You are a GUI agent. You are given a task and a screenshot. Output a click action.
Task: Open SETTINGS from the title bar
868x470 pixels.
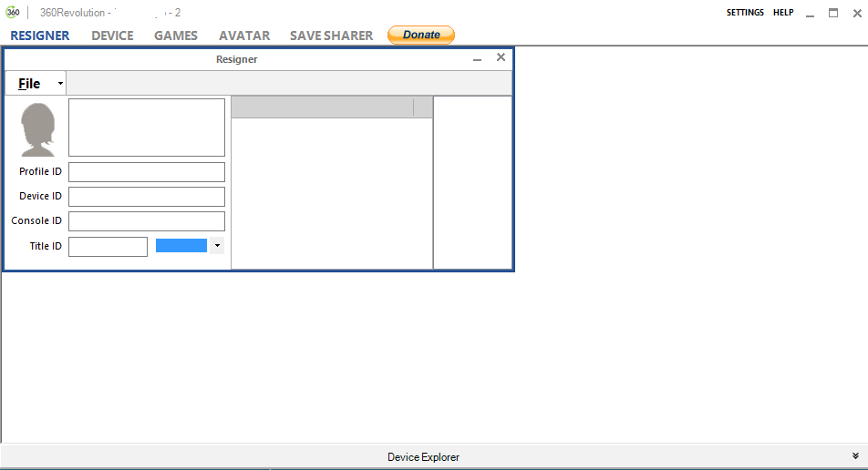tap(745, 13)
